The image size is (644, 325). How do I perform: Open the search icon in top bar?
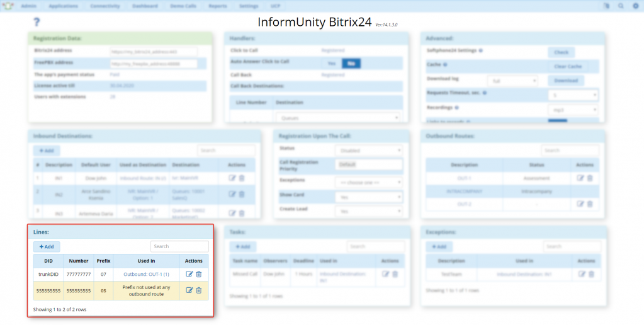(x=621, y=6)
